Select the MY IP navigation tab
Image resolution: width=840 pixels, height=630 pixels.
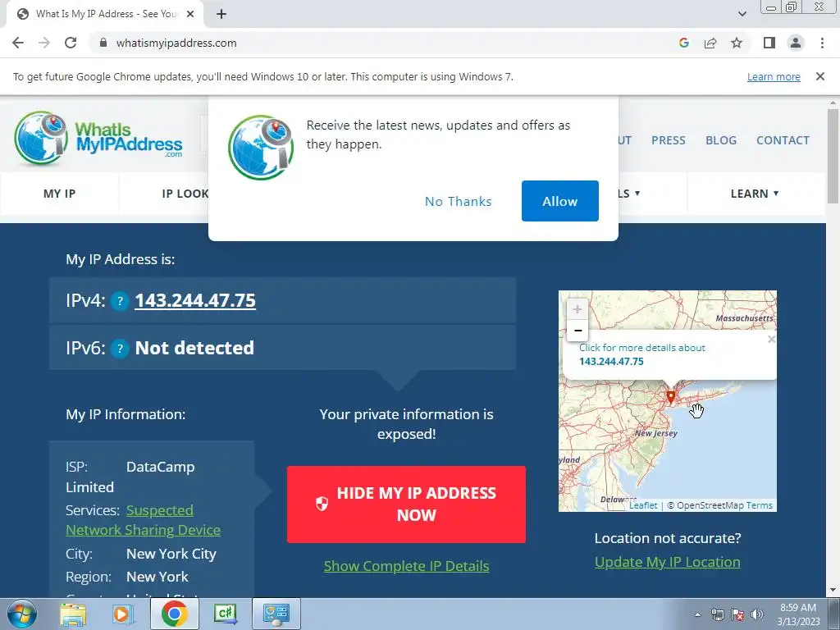point(59,194)
